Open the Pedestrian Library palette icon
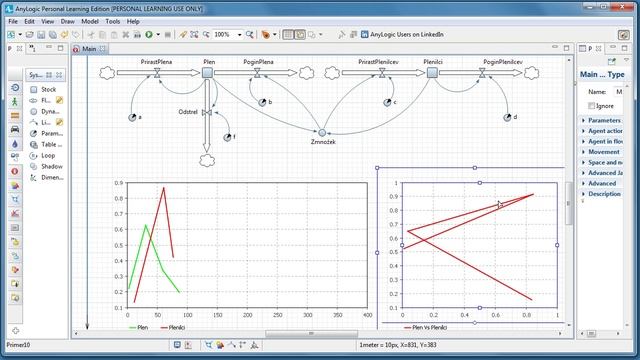 15,102
